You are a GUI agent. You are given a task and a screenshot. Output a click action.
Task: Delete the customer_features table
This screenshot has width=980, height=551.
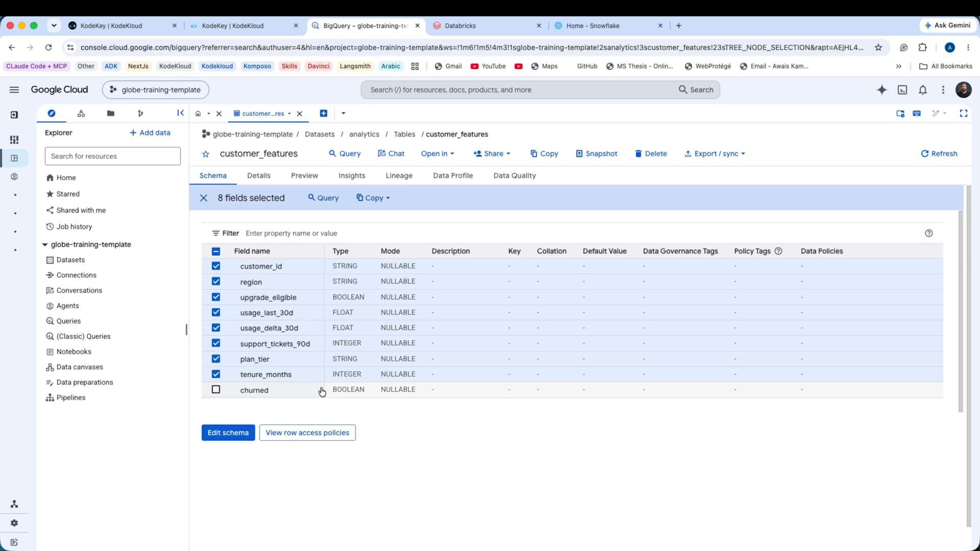pos(651,154)
